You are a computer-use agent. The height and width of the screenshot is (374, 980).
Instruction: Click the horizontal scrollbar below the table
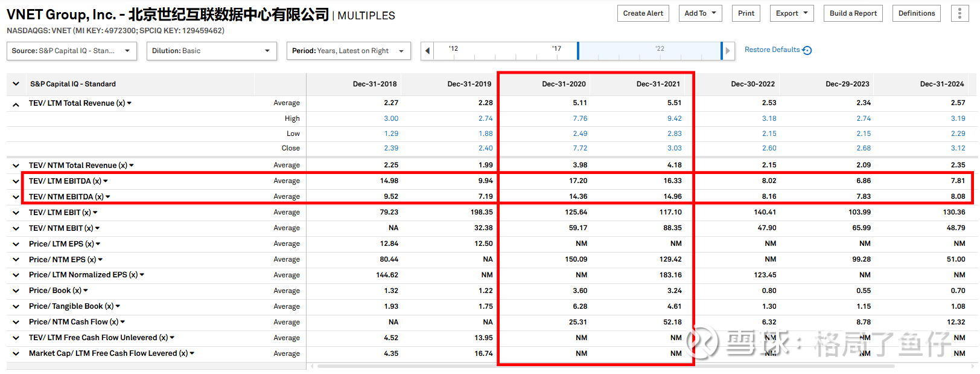click(606, 366)
